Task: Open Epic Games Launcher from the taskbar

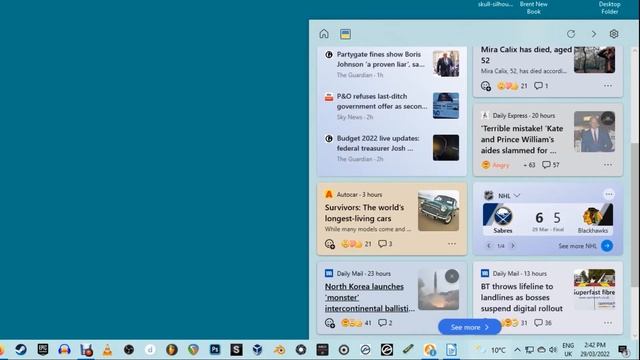Action: pos(42,350)
